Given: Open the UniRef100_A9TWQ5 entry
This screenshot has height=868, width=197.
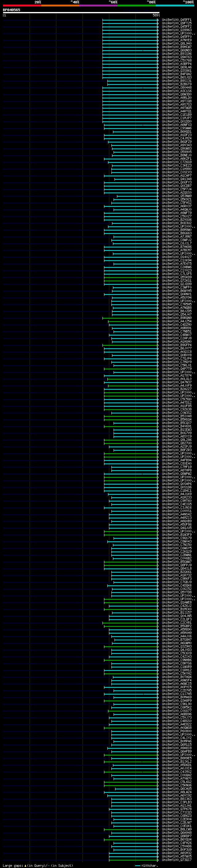Looking at the screenshot, I should pyautogui.click(x=177, y=108).
